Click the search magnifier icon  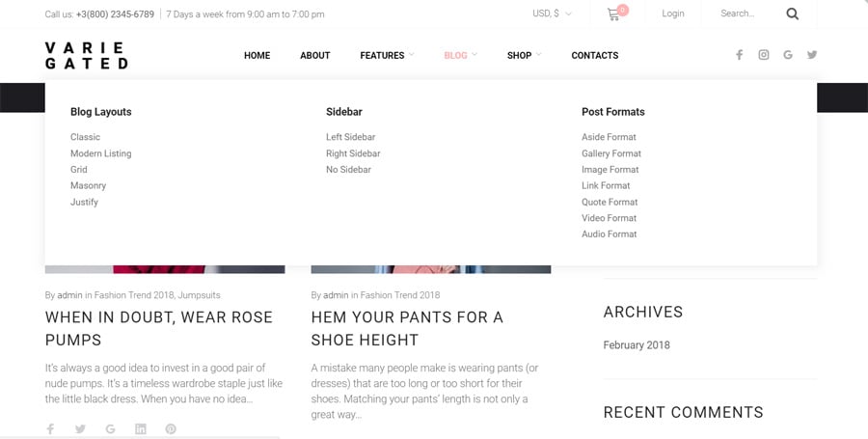pyautogui.click(x=792, y=14)
